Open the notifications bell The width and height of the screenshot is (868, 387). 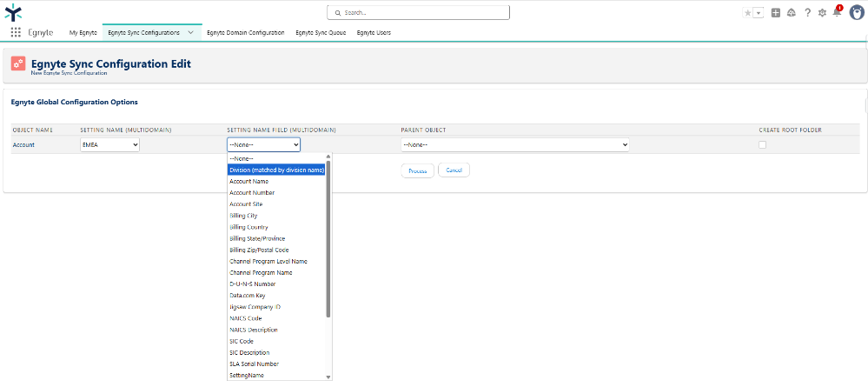837,12
